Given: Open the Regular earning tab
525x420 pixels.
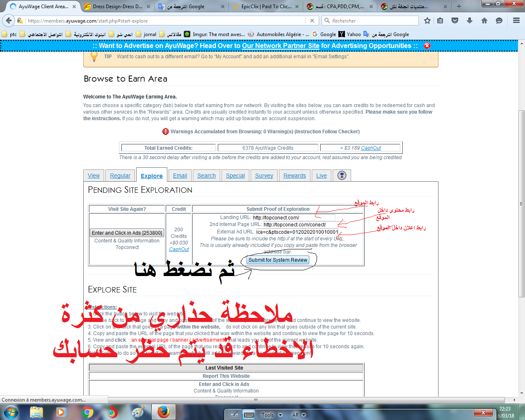Looking at the screenshot, I should tap(120, 176).
